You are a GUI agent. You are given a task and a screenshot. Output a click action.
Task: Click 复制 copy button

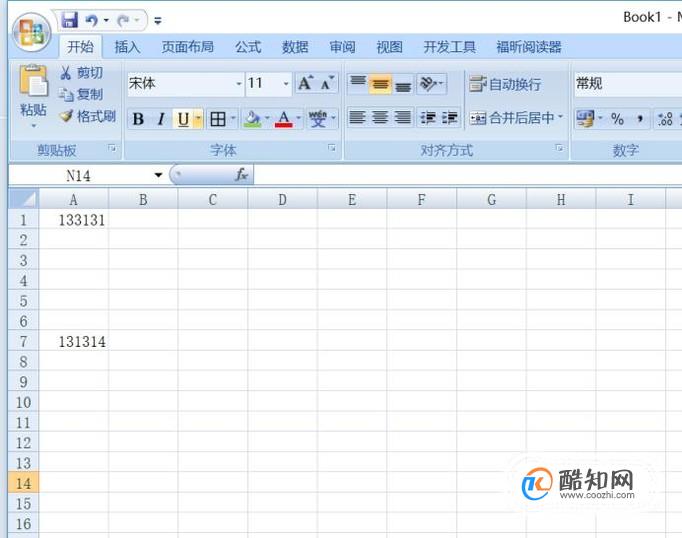pos(81,94)
